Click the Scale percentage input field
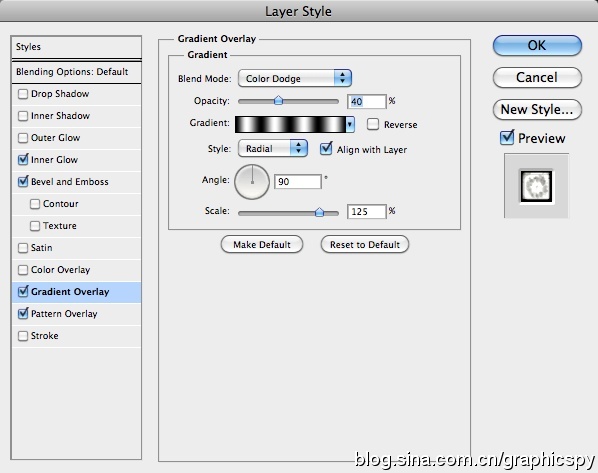This screenshot has height=473, width=598. (x=367, y=211)
